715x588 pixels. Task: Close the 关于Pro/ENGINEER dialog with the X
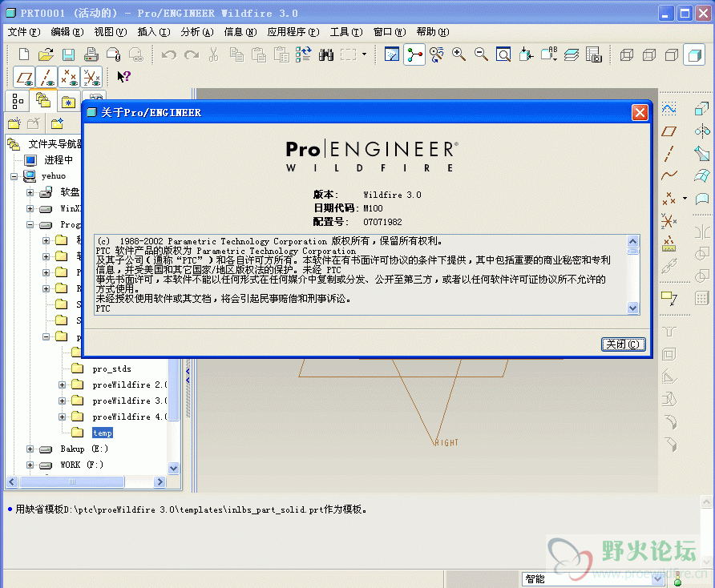[x=640, y=112]
